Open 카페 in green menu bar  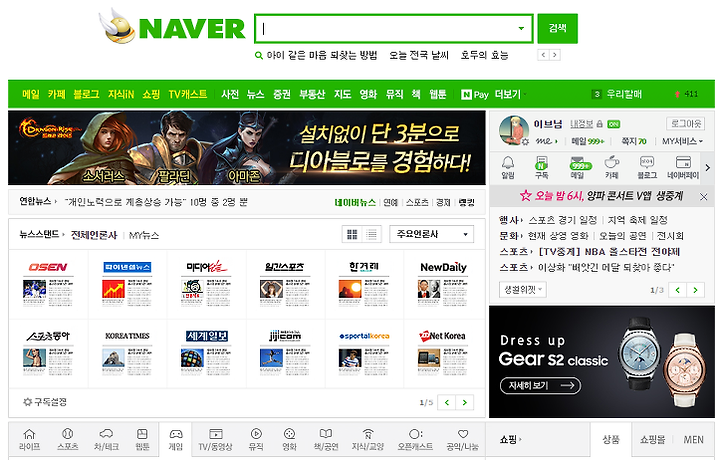pos(56,95)
